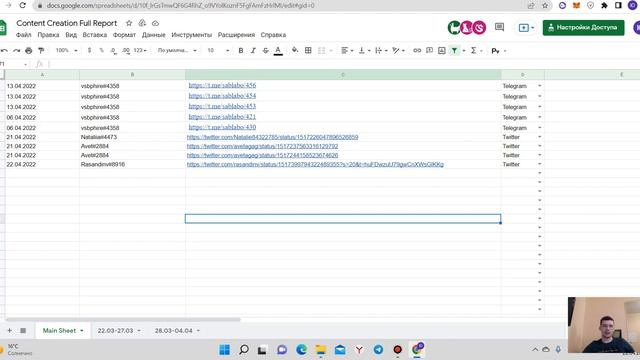Open the Rasandinv twitter status link
Screen dimensions: 640x360
coord(315,164)
